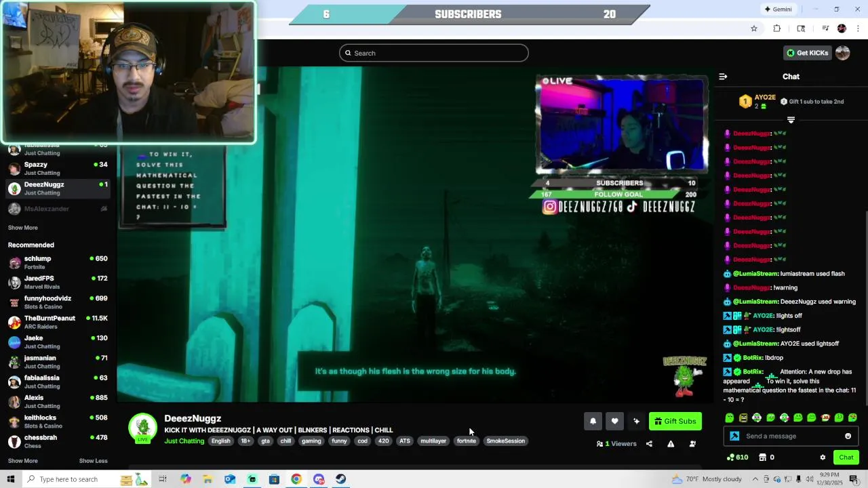Click Show More under Recommended
The width and height of the screenshot is (868, 488).
tap(23, 461)
